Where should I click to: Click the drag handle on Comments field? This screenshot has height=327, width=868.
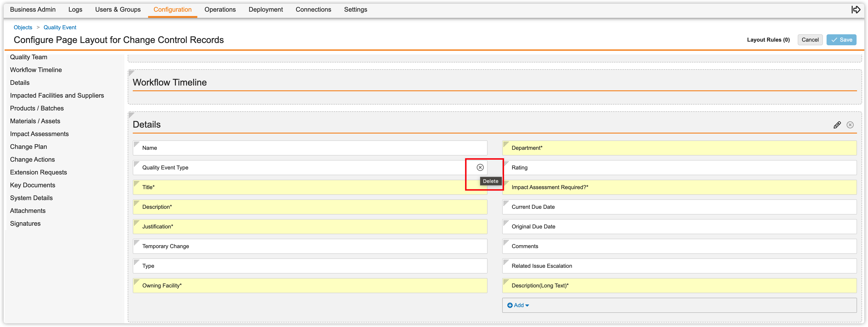(506, 242)
